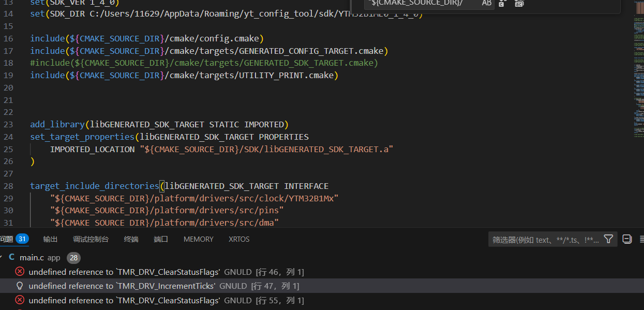This screenshot has height=310, width=644.
Task: Open the 调试控制台 debug console tab
Action: click(91, 239)
